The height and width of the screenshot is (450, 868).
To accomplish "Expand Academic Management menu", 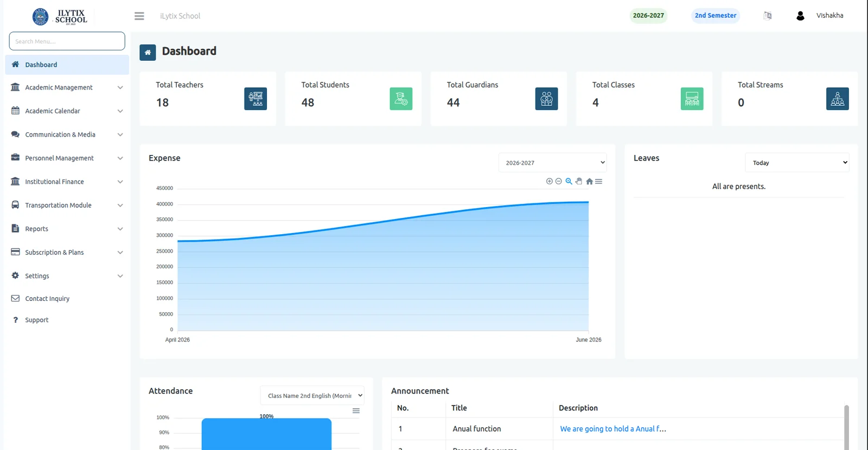I will pos(67,87).
